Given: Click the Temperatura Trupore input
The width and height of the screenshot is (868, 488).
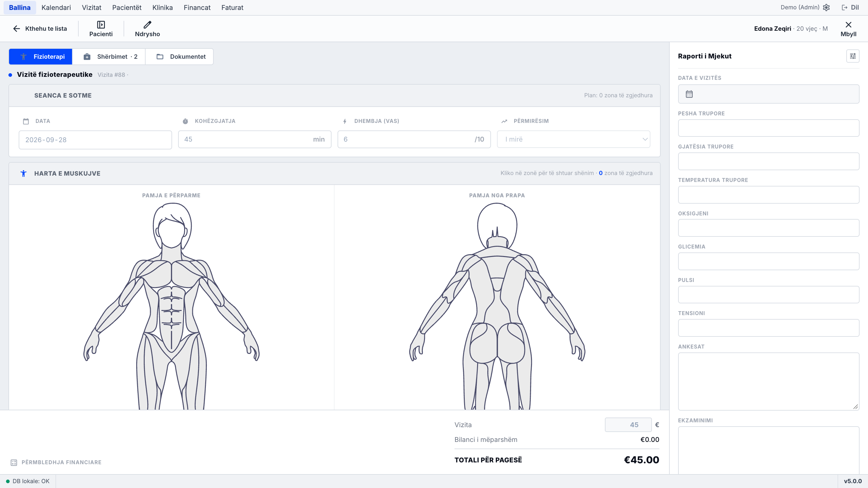Looking at the screenshot, I should click(769, 195).
